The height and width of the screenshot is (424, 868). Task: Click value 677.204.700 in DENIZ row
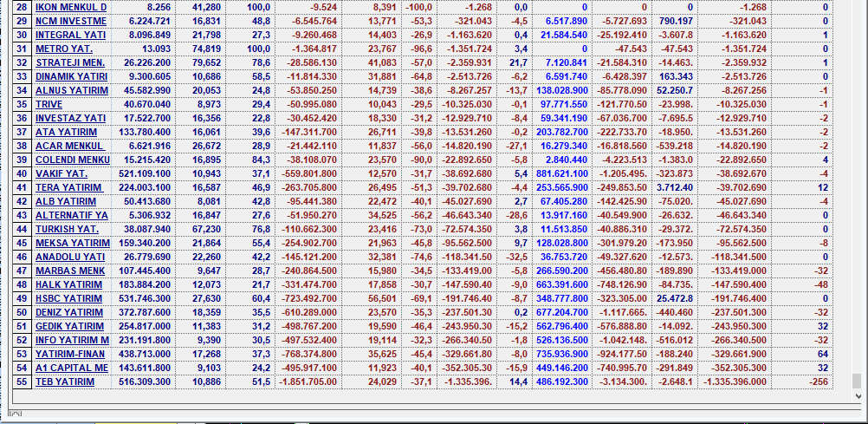click(562, 312)
